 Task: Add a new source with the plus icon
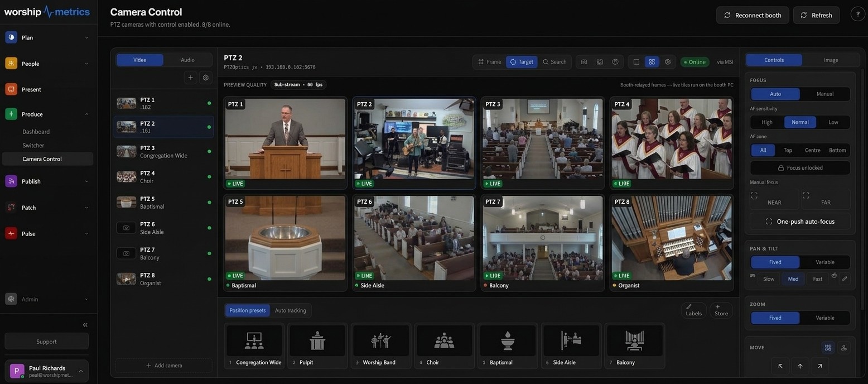pyautogui.click(x=190, y=78)
